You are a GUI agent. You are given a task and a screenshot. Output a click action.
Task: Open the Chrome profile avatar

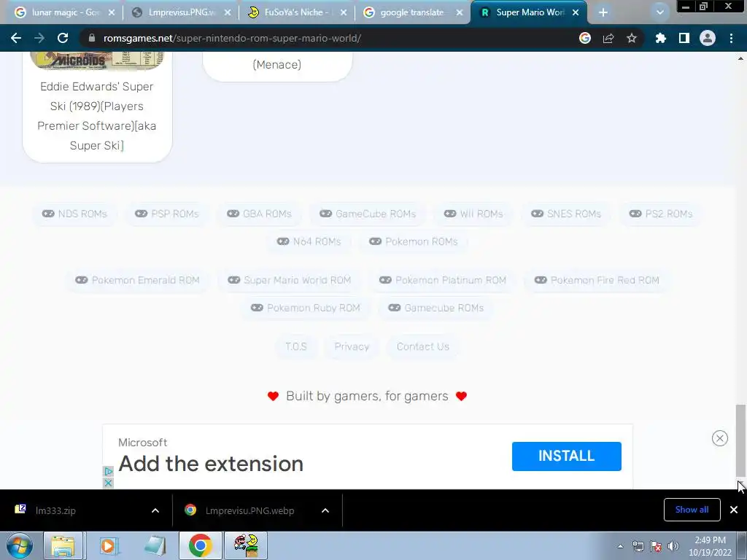point(708,38)
